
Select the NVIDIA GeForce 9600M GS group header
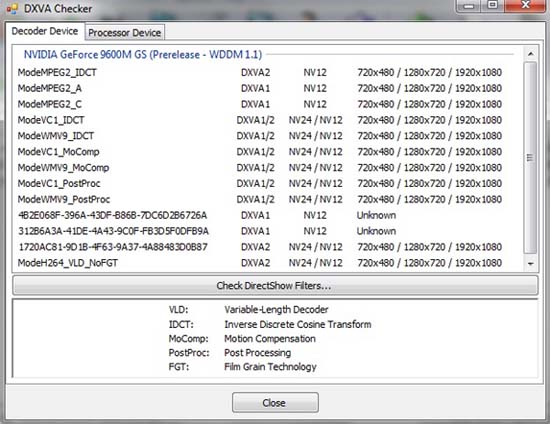click(143, 54)
